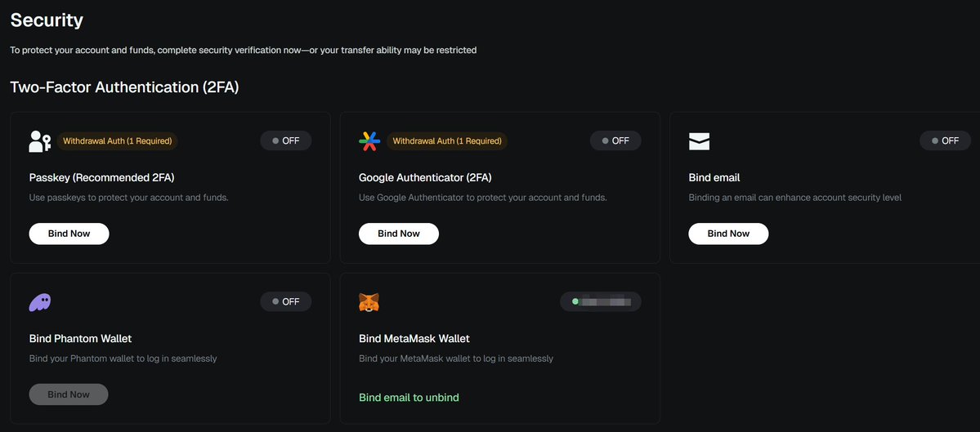
Task: Click the Google Authenticator colorful icon
Action: [369, 141]
